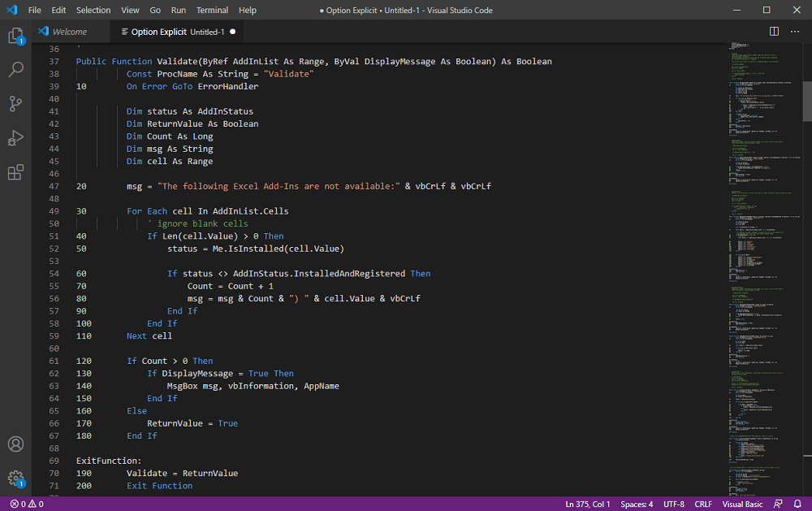Change the UTF-8 encoding setting
The width and height of the screenshot is (812, 511).
click(673, 504)
